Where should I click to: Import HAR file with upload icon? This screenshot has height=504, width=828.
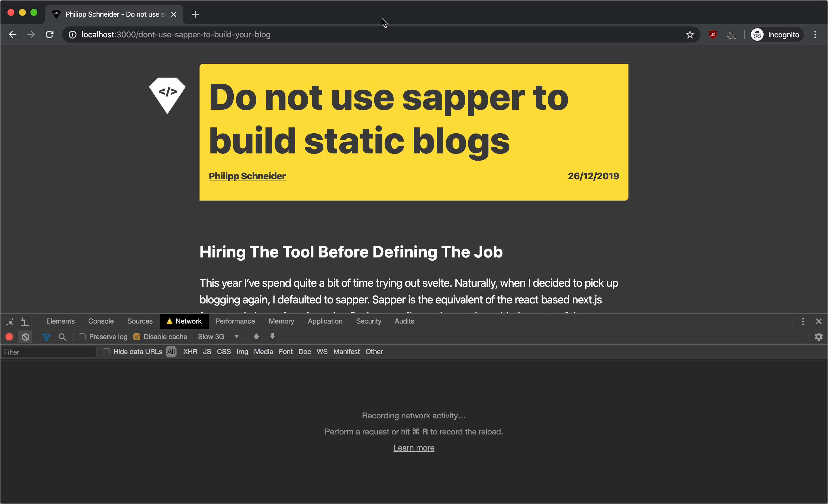coord(256,337)
